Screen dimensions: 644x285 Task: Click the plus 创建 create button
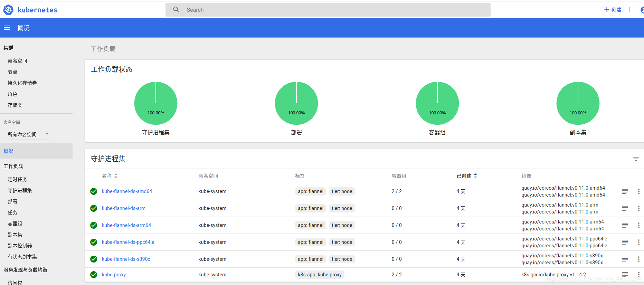[613, 10]
